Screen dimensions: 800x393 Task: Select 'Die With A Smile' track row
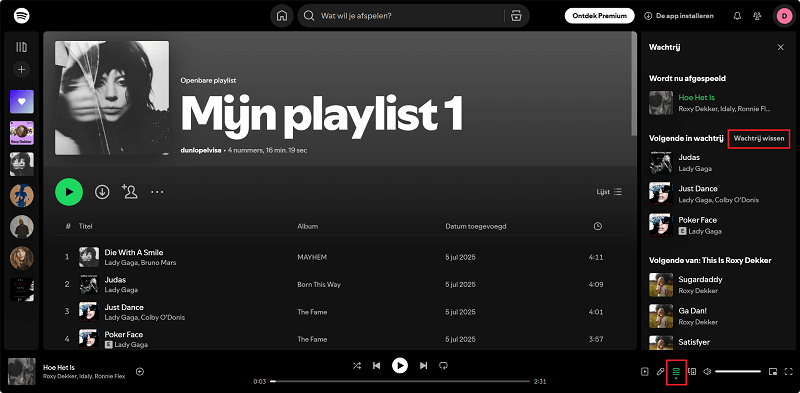340,257
